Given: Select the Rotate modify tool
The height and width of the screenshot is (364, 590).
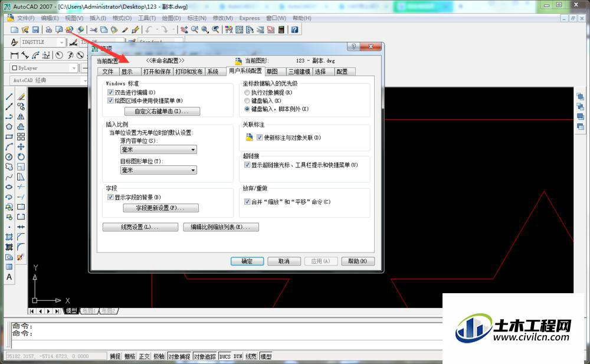Looking at the screenshot, I should (x=21, y=156).
